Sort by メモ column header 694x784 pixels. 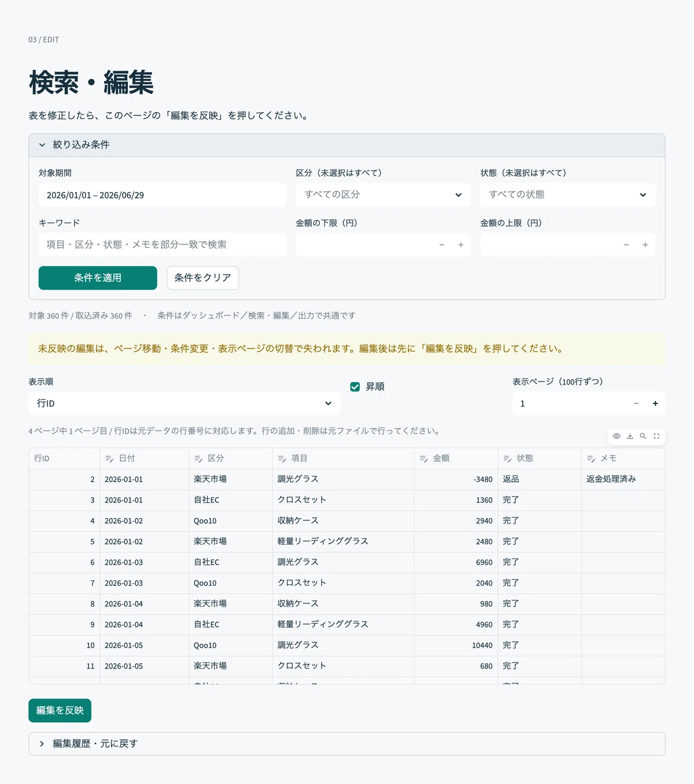pos(623,458)
